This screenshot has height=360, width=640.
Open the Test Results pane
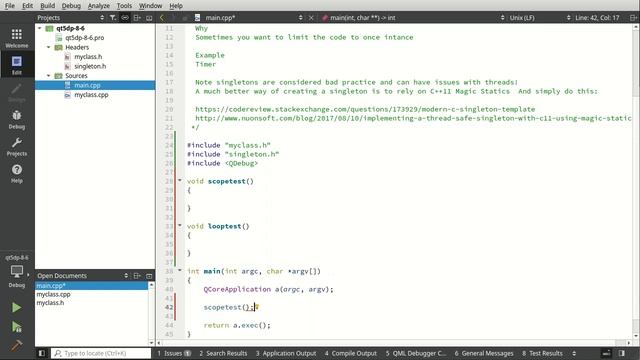coord(542,353)
